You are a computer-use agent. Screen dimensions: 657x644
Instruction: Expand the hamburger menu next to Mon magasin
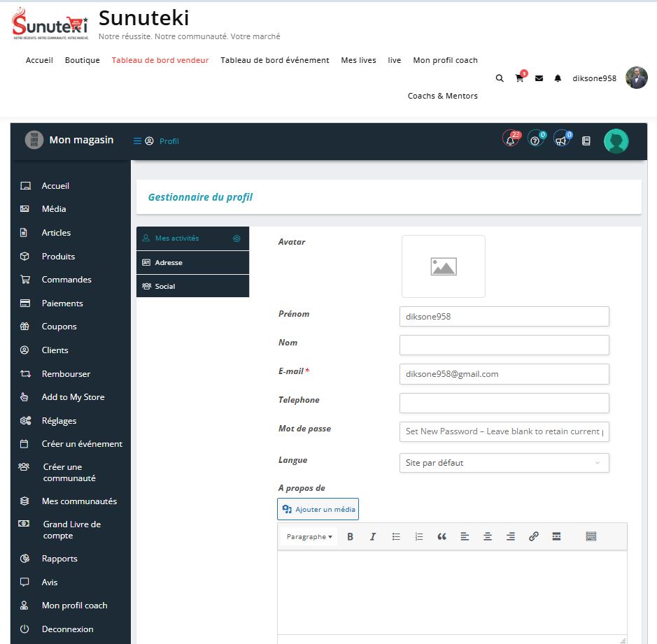tap(137, 139)
